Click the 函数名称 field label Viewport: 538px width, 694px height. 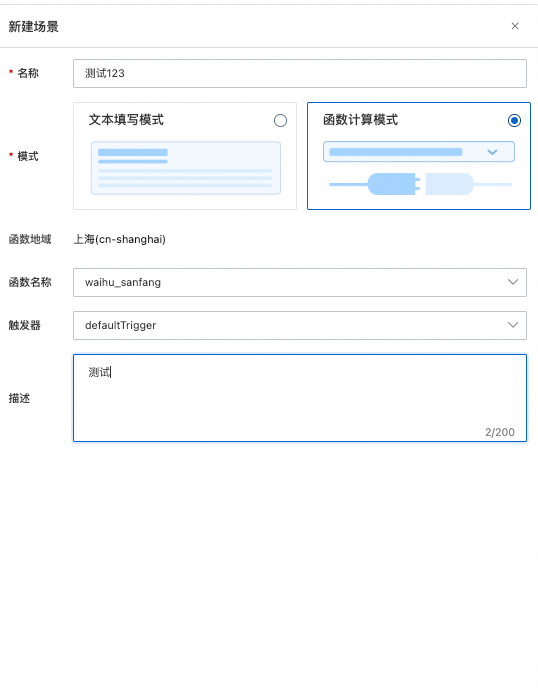coord(30,282)
